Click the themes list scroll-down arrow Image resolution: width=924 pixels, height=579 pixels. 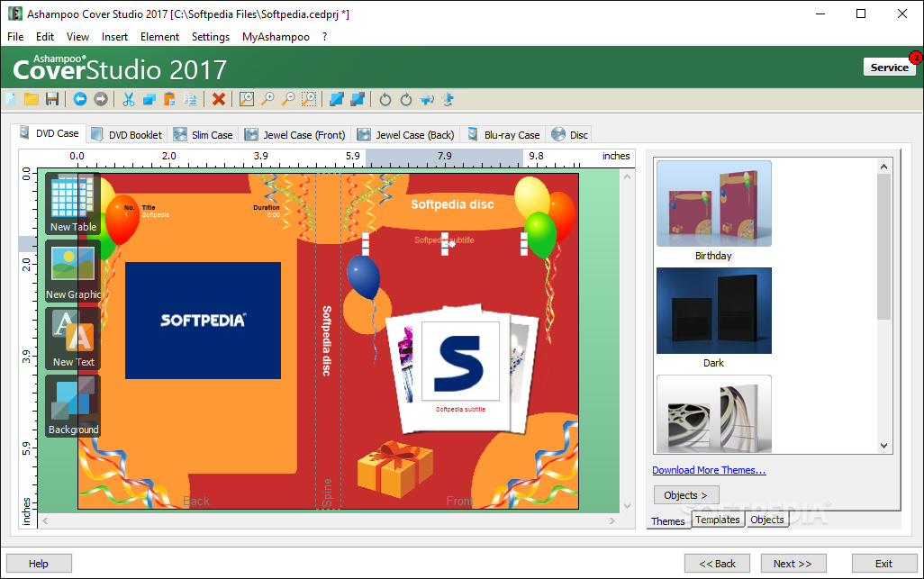tap(883, 446)
